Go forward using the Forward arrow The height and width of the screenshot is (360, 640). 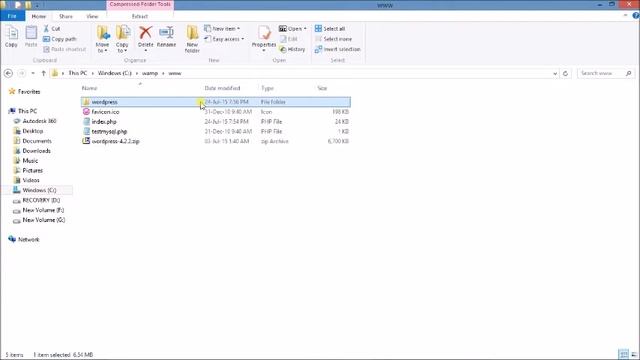(x=22, y=73)
